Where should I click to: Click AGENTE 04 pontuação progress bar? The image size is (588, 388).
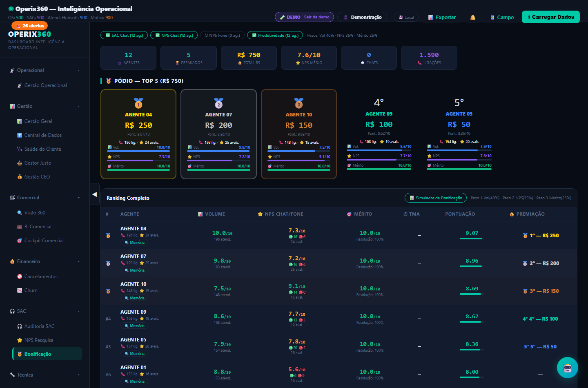pyautogui.click(x=472, y=239)
